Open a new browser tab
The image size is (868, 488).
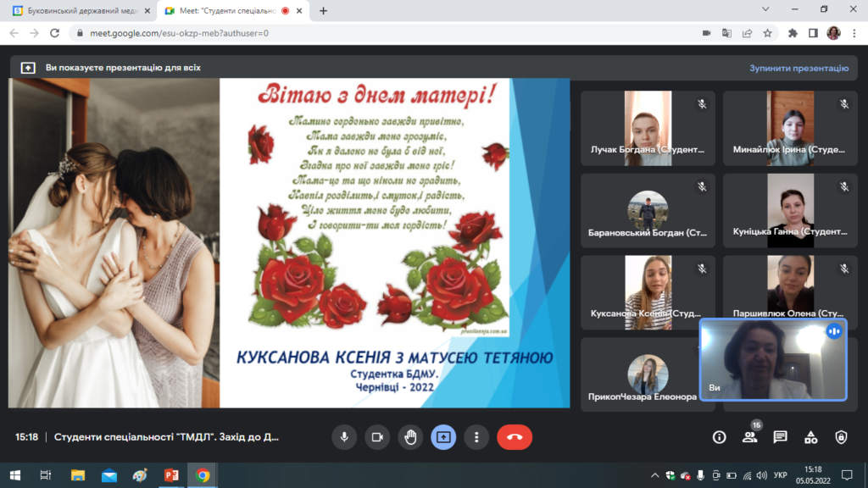[323, 11]
